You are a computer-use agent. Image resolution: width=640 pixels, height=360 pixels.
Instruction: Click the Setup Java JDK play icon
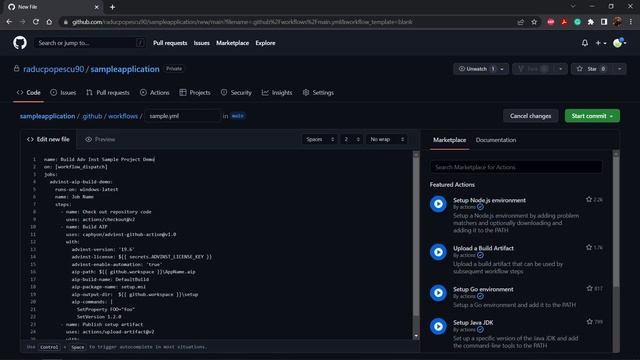point(438,326)
